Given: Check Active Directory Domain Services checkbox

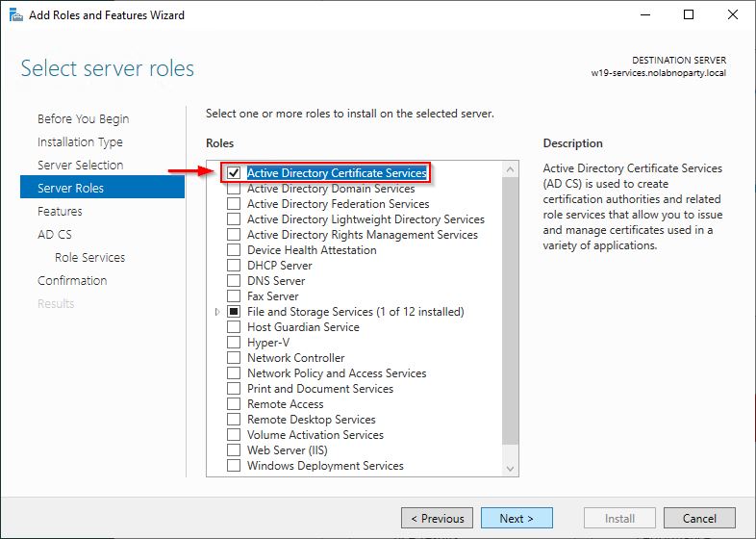Looking at the screenshot, I should pyautogui.click(x=234, y=189).
